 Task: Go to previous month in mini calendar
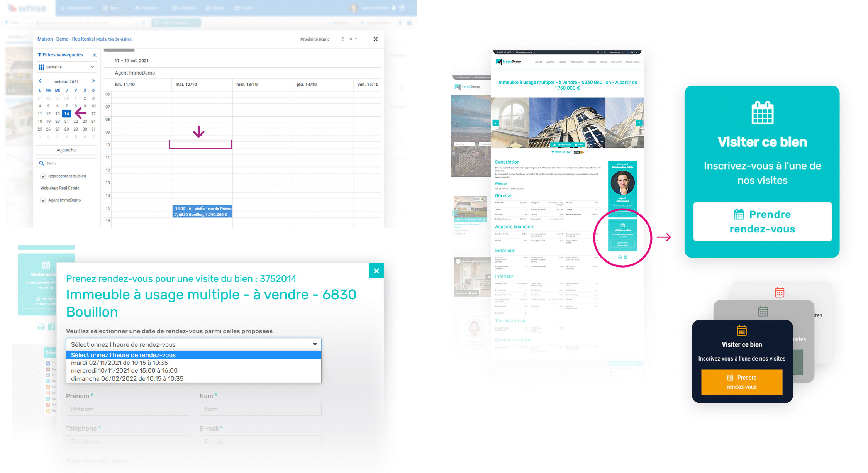(40, 81)
